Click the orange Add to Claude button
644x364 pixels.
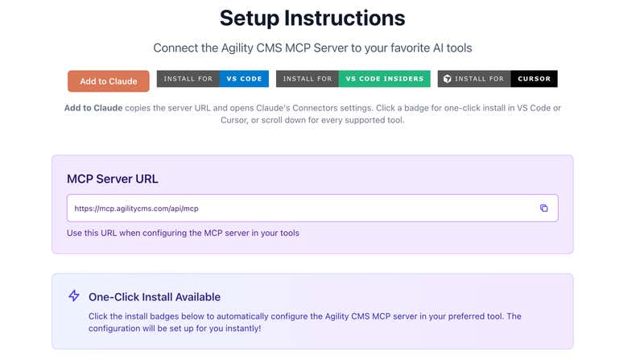click(x=109, y=81)
